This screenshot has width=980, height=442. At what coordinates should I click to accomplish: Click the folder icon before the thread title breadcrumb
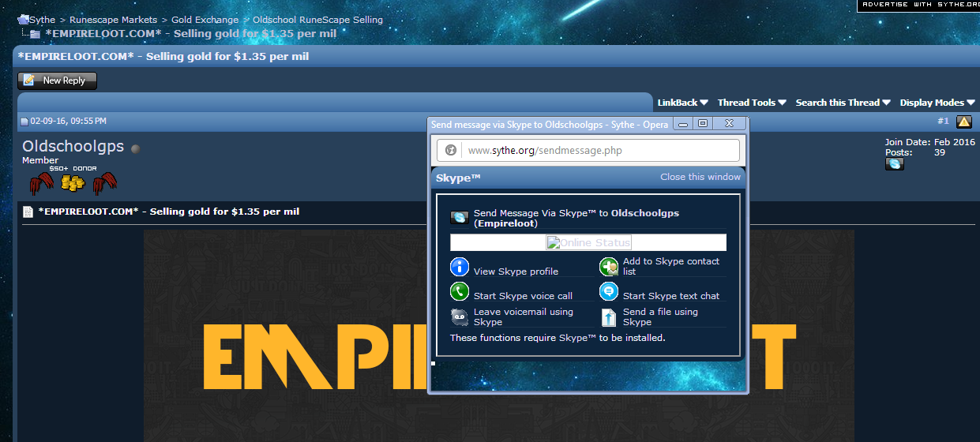35,34
